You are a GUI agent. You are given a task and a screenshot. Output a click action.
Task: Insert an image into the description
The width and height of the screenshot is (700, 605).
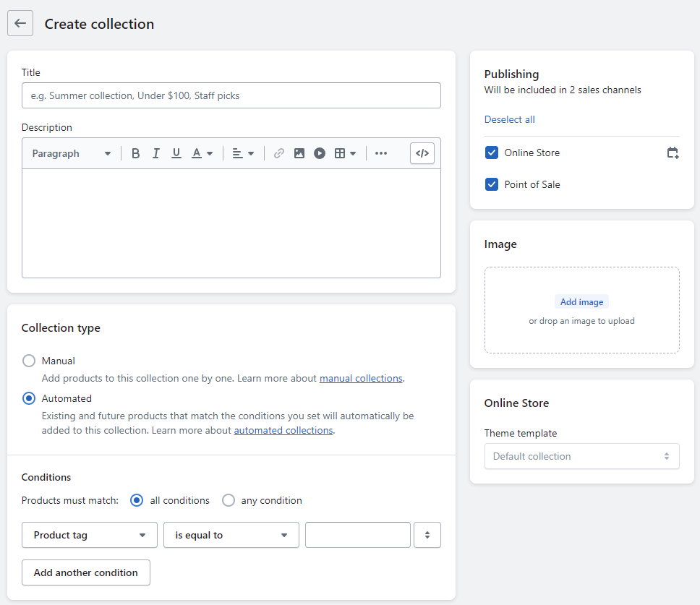tap(299, 153)
